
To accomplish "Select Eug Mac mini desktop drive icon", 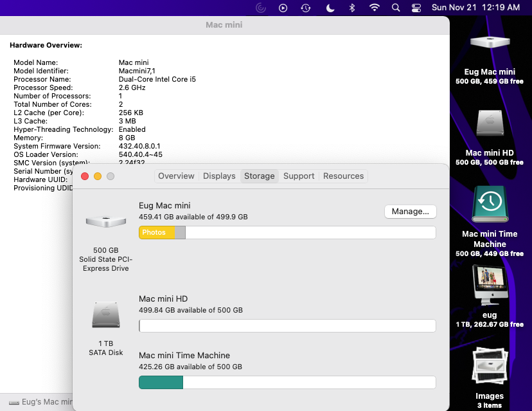I will pyautogui.click(x=490, y=42).
